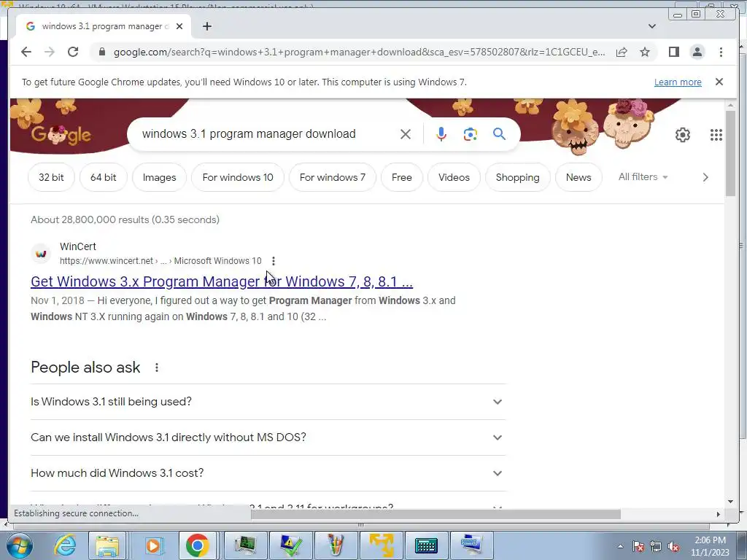Open People also ask three-dot options
The image size is (747, 560).
tap(156, 367)
